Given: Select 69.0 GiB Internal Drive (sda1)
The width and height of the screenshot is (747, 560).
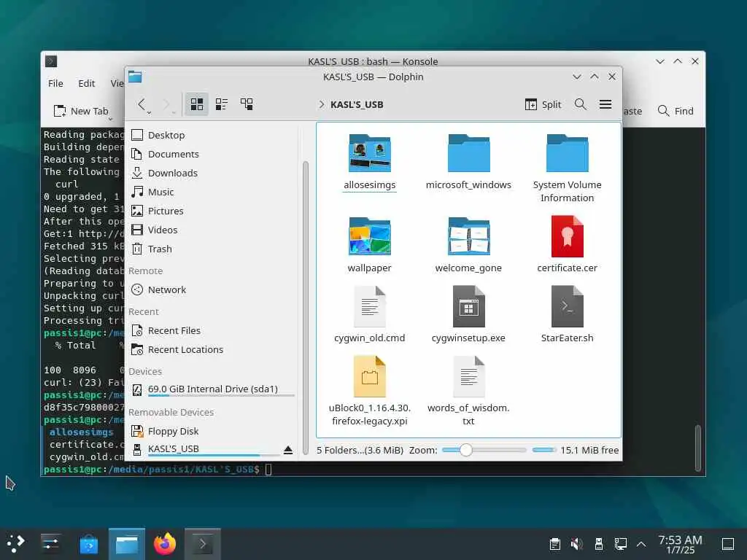Looking at the screenshot, I should pyautogui.click(x=214, y=390).
